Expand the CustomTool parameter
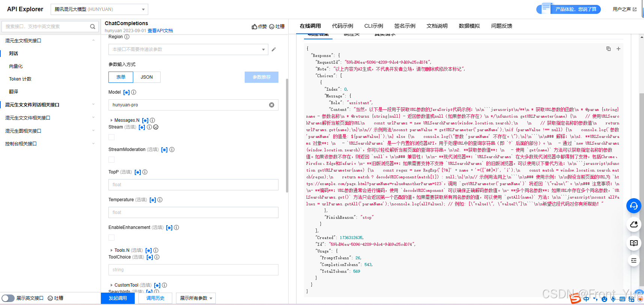Viewport: 644px width, 305px height. tap(111, 285)
